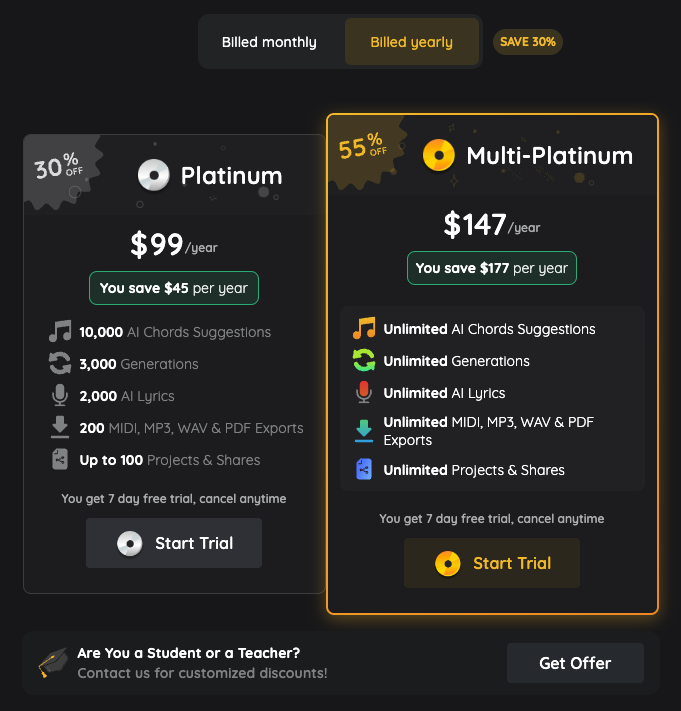This screenshot has height=711, width=681.
Task: Click Multi-Platinum's green Generations refresh icon
Action: point(364,361)
